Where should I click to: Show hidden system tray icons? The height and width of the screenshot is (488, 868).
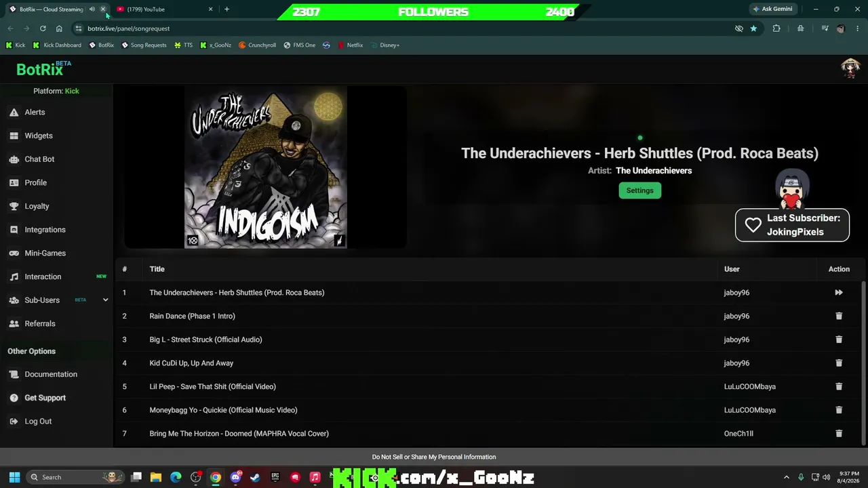787,477
